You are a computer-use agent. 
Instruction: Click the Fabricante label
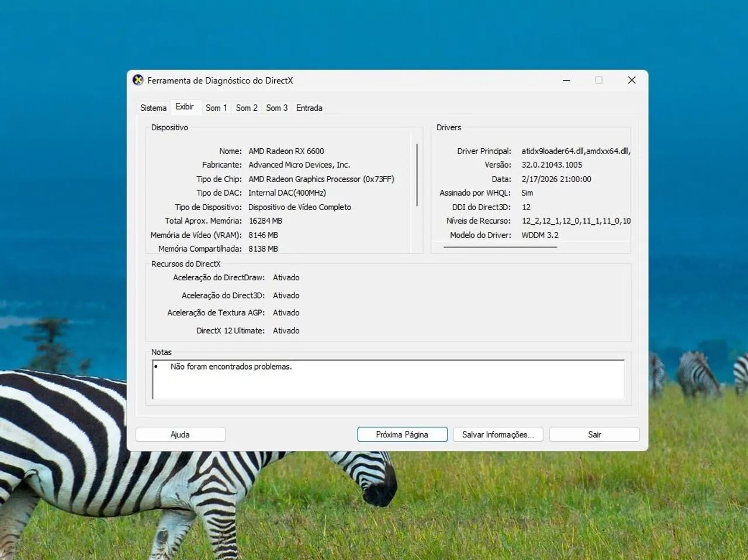pos(222,165)
